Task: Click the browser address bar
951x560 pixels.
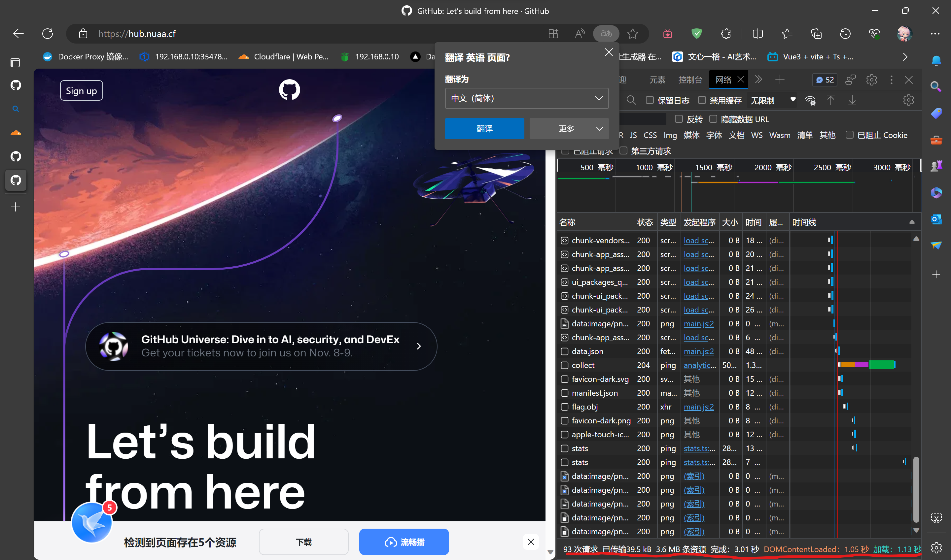Action: coord(264,34)
